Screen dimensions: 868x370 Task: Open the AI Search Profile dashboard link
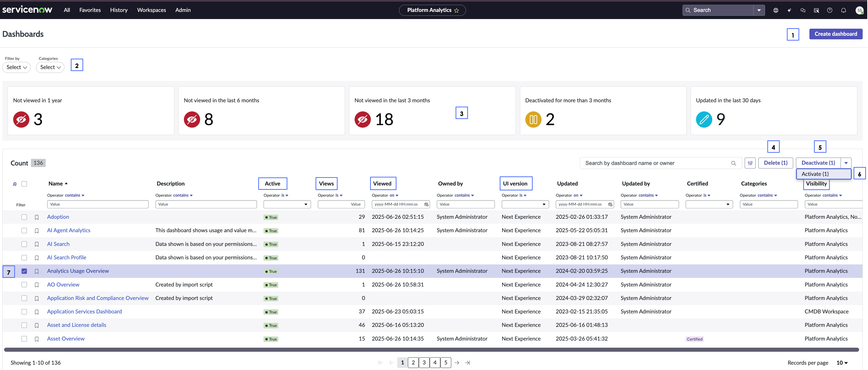coord(67,258)
